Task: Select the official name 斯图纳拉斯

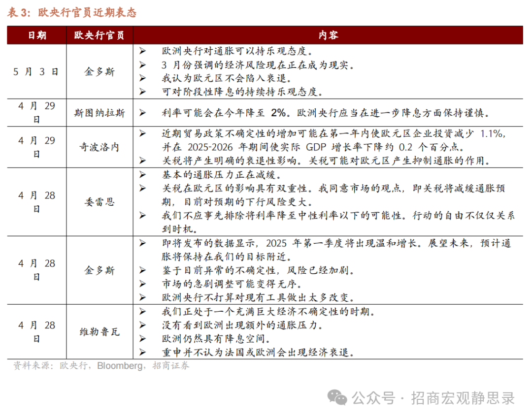Action: point(100,113)
